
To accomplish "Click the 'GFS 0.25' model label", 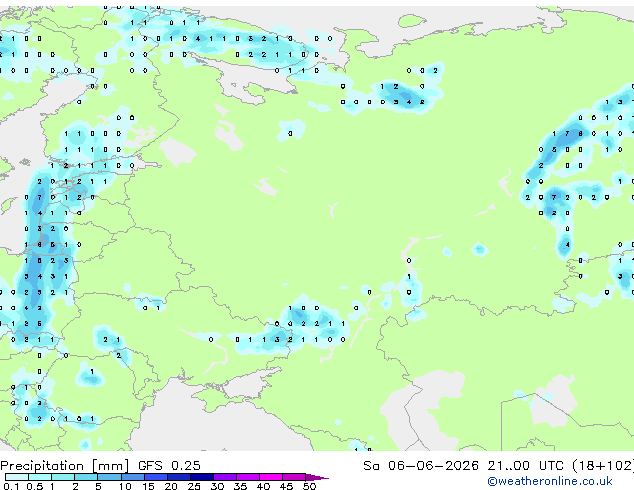I will (169, 466).
